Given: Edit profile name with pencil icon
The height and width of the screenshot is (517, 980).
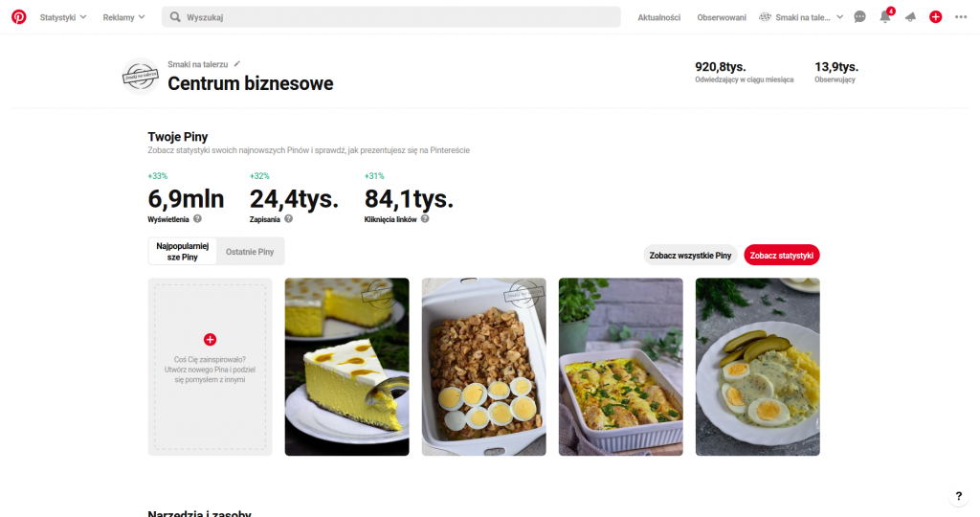Looking at the screenshot, I should click(237, 64).
